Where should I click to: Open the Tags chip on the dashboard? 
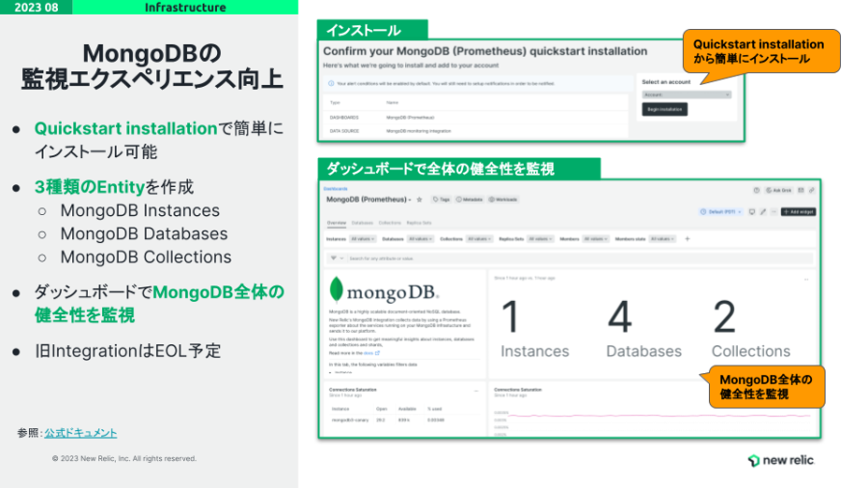click(441, 200)
